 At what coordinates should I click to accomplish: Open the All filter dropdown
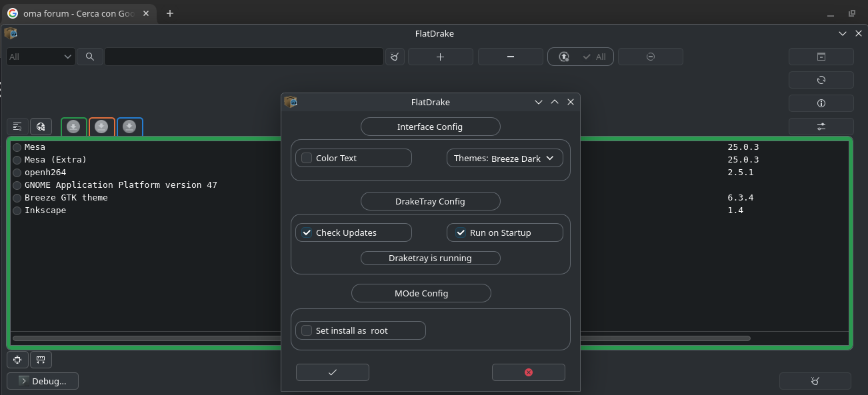tap(41, 57)
